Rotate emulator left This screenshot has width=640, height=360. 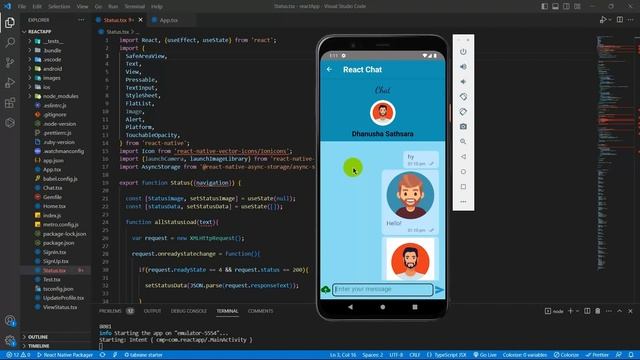tap(463, 97)
